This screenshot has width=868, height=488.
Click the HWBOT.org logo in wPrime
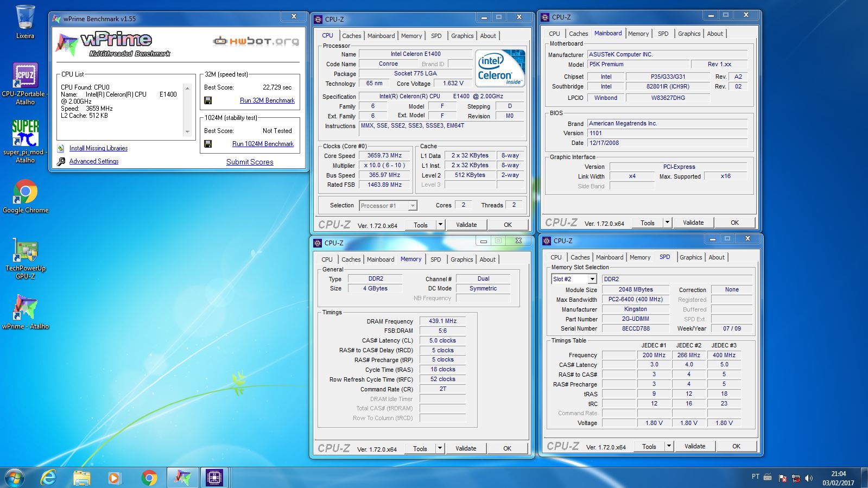(256, 41)
